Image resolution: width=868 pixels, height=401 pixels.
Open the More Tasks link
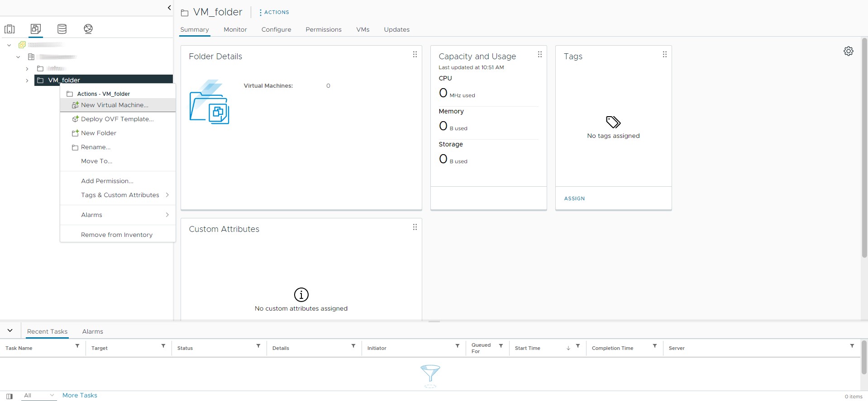pyautogui.click(x=80, y=396)
